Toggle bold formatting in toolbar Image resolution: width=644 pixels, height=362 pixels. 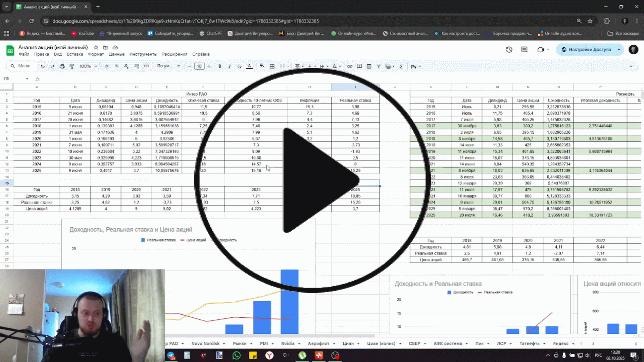[220, 66]
